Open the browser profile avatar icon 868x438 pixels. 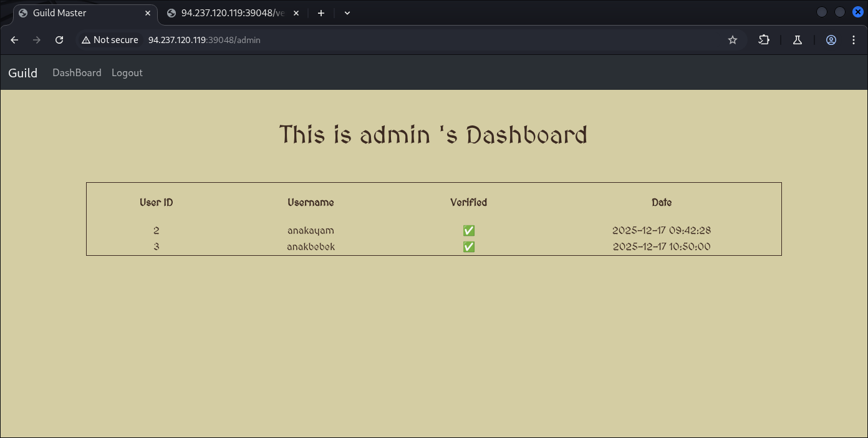coord(831,40)
